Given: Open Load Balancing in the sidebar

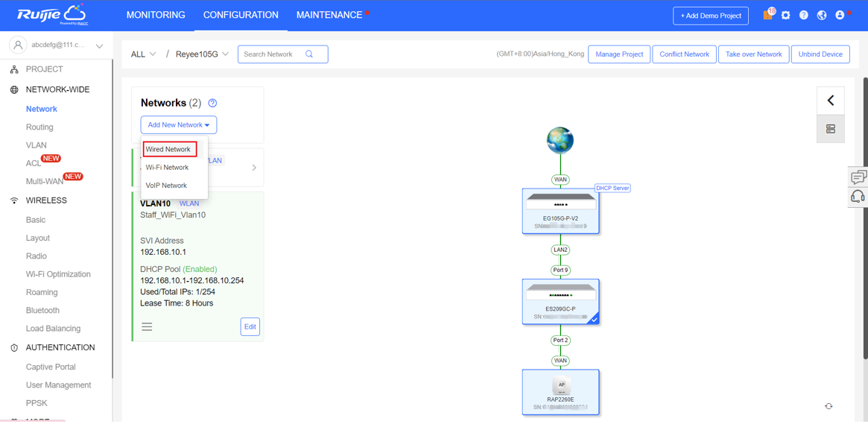Looking at the screenshot, I should click(x=53, y=328).
